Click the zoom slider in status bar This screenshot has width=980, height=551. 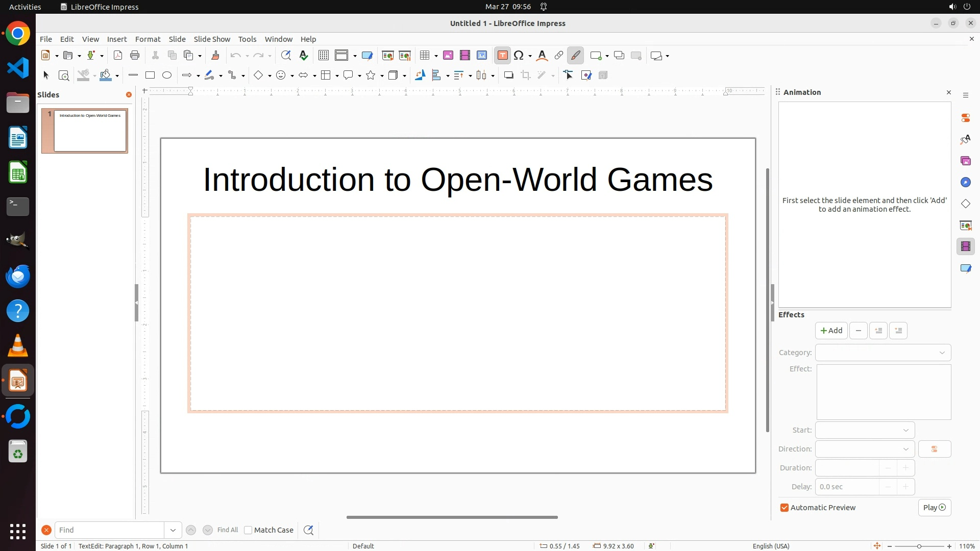tap(919, 546)
